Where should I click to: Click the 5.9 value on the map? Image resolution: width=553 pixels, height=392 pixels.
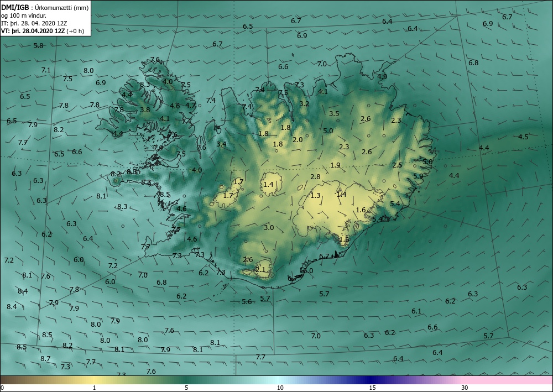click(x=418, y=176)
